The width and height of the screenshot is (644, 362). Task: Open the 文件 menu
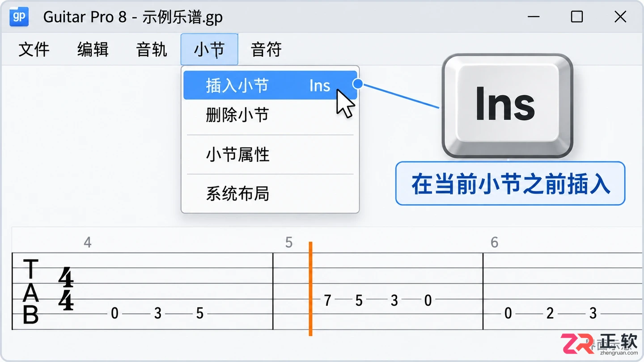[34, 50]
